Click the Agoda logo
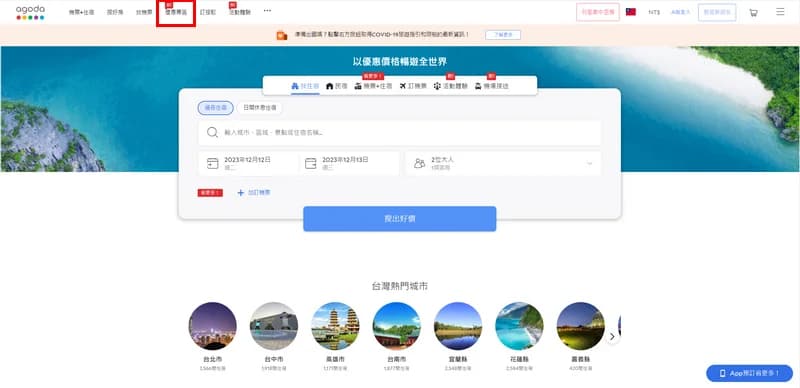 tap(30, 12)
